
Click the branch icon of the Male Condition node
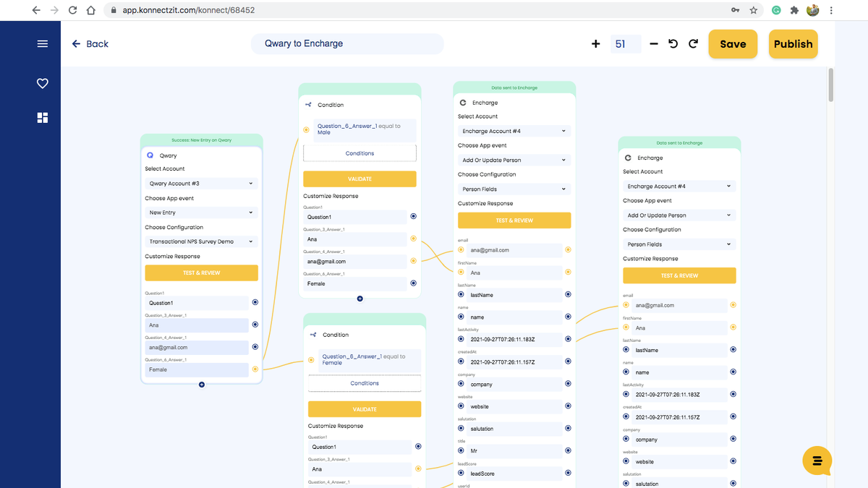click(309, 105)
